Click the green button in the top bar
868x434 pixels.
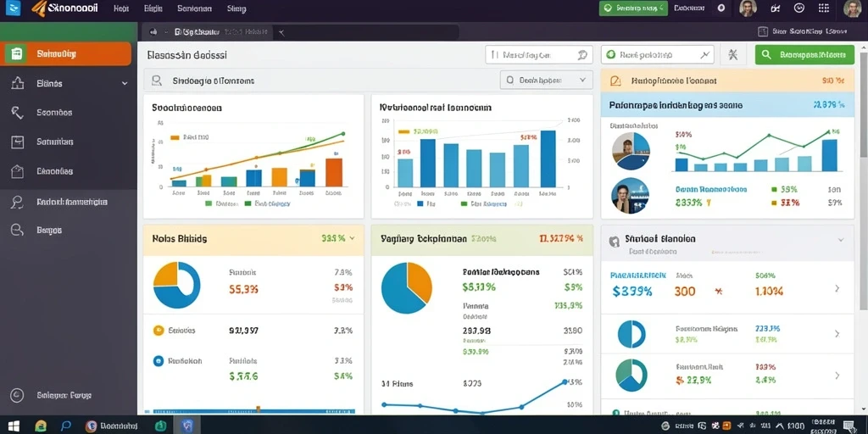pyautogui.click(x=633, y=8)
